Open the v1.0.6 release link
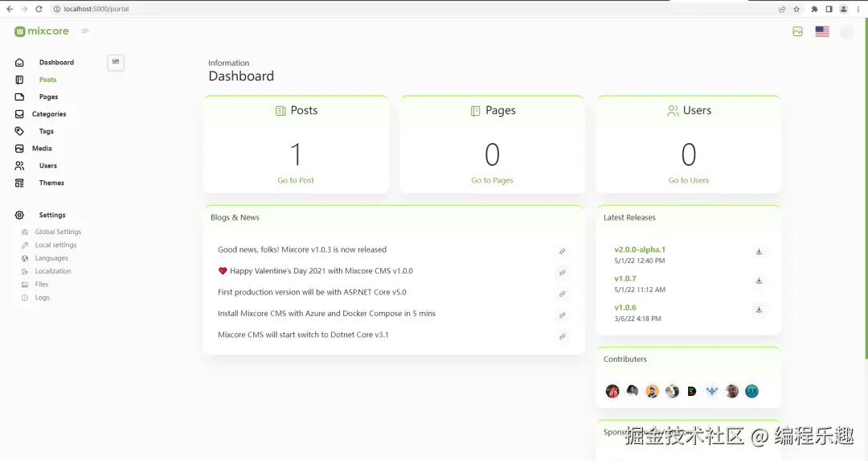Image resolution: width=868 pixels, height=461 pixels. pos(625,307)
